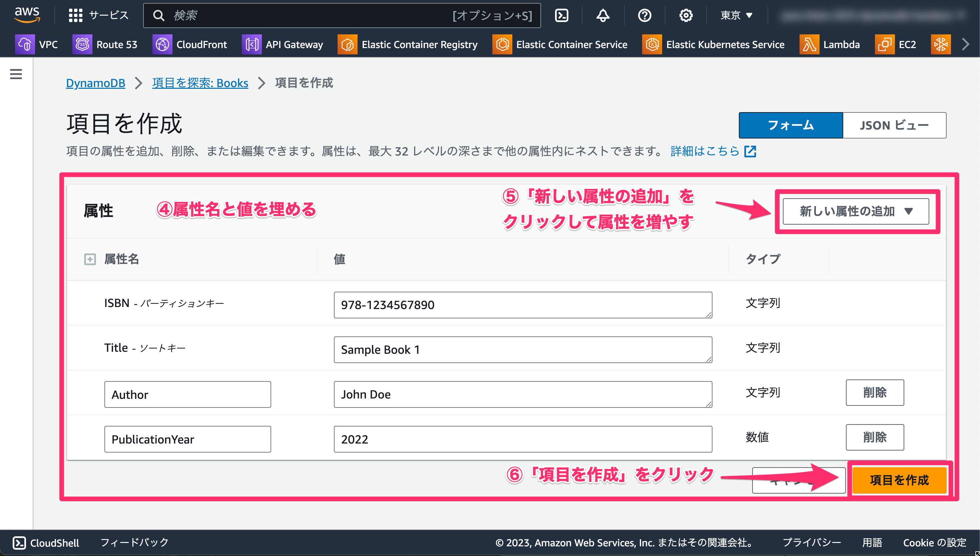Open Elastic Container Registry shortcut
Viewport: 980px width, 556px height.
click(408, 44)
